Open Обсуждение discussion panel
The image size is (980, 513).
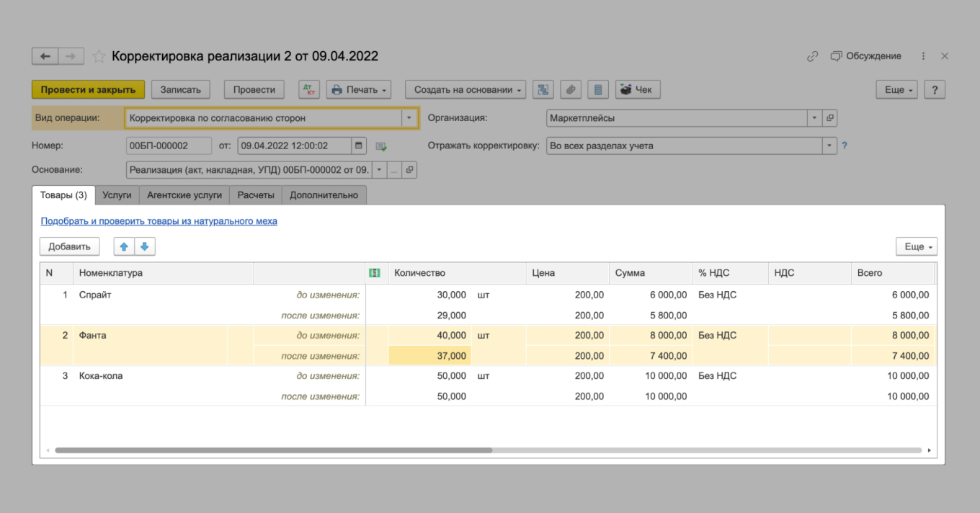(865, 56)
